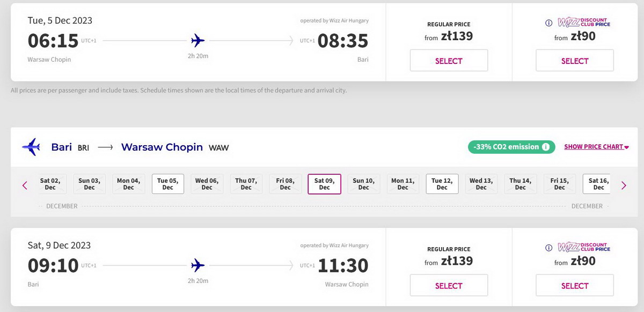Expand the Show Price Chart dropdown
This screenshot has height=312, width=644.
(596, 147)
